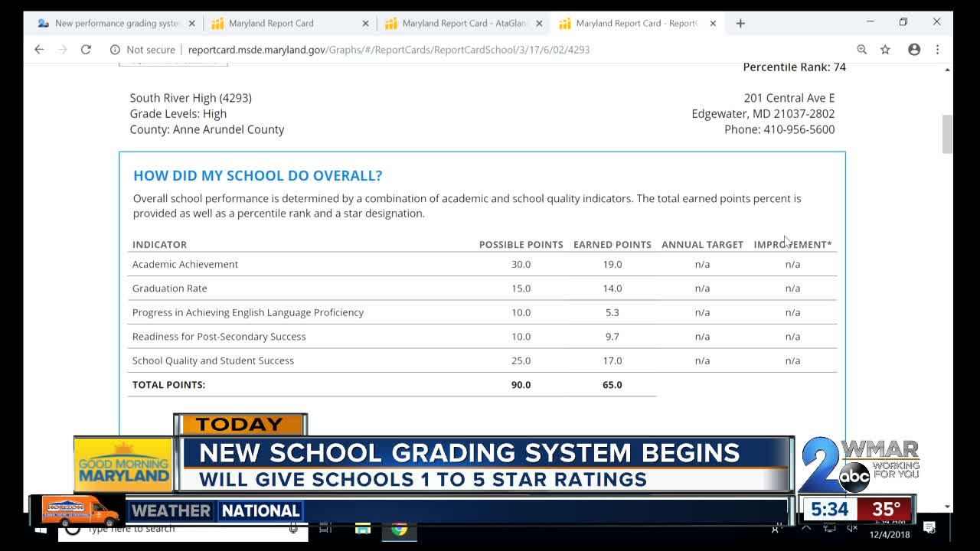
Task: Open the zoom magnifier icon in address bar
Action: 862,49
